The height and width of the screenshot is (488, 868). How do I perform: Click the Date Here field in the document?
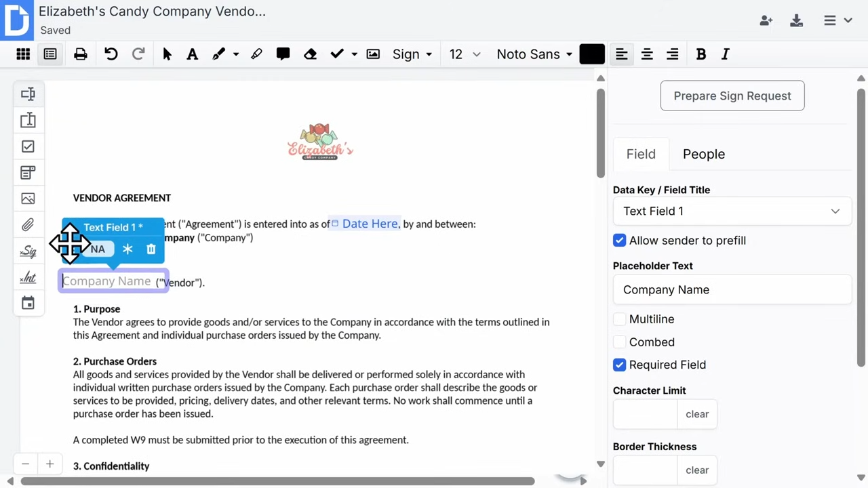(365, 224)
